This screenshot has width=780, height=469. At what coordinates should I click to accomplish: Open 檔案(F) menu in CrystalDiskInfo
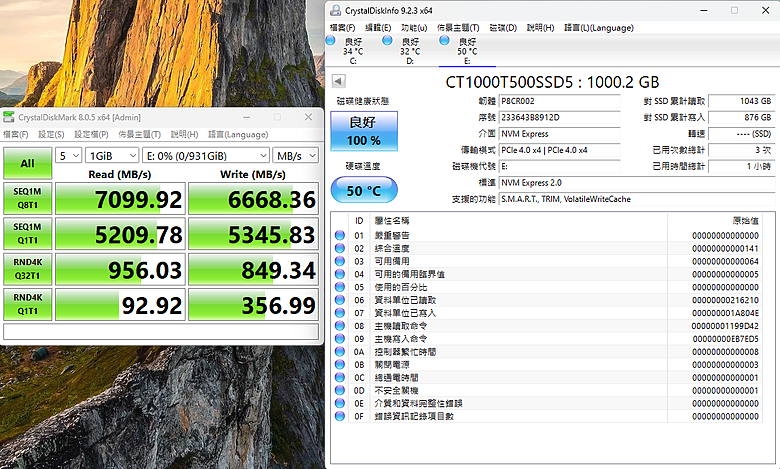coord(343,28)
